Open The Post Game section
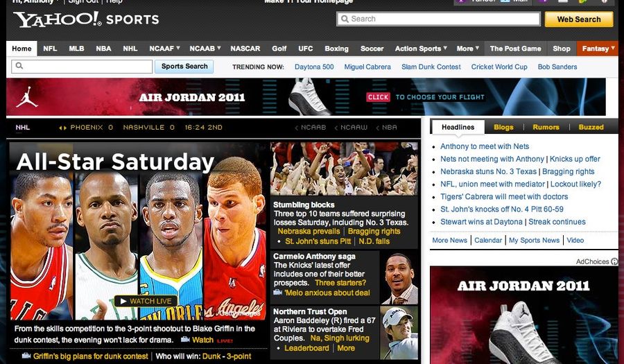624x364 pixels. [515, 49]
